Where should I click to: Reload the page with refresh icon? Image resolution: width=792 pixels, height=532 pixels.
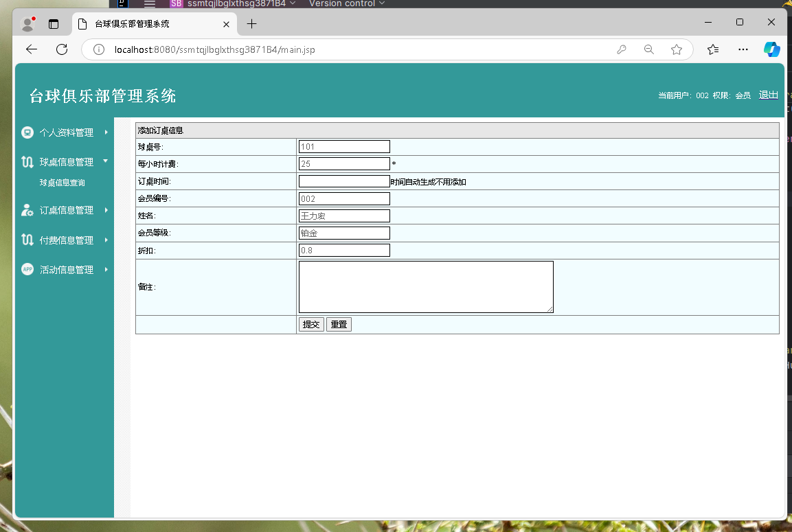click(62, 49)
